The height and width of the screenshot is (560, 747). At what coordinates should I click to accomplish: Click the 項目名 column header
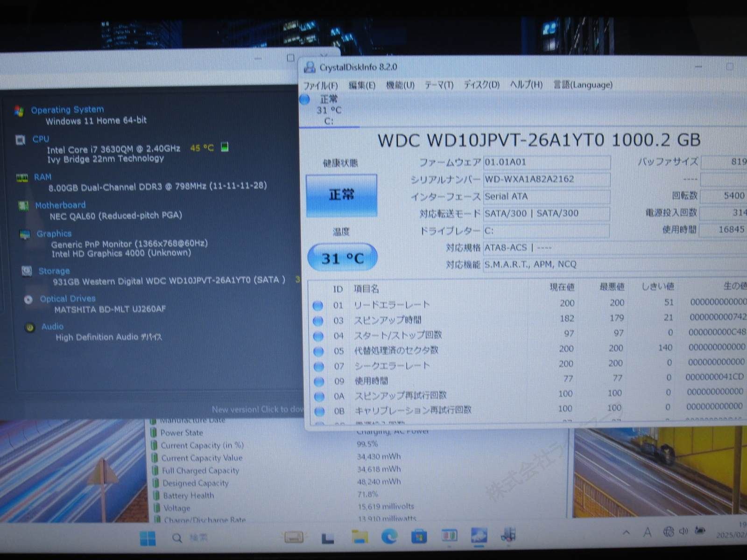(366, 289)
